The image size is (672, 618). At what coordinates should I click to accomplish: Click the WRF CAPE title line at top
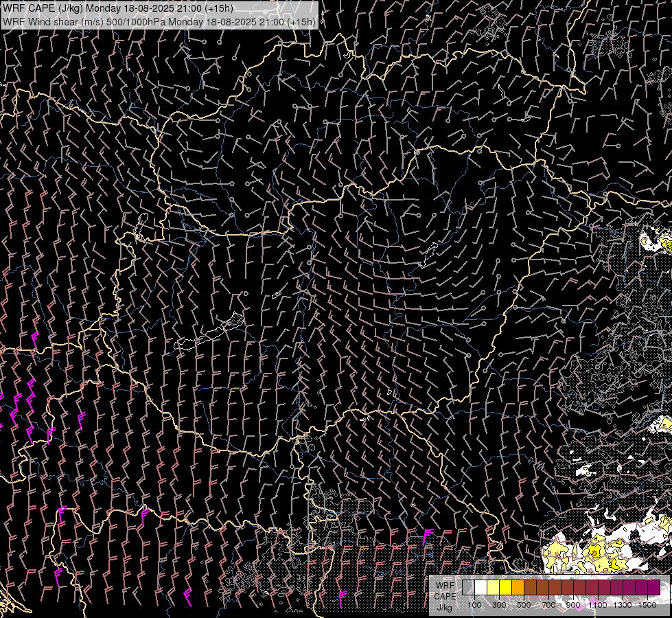click(x=118, y=8)
